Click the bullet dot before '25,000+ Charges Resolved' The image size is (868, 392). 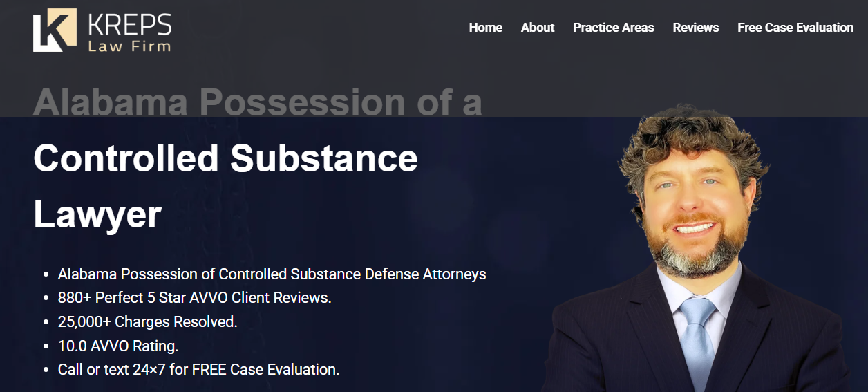[x=45, y=322]
